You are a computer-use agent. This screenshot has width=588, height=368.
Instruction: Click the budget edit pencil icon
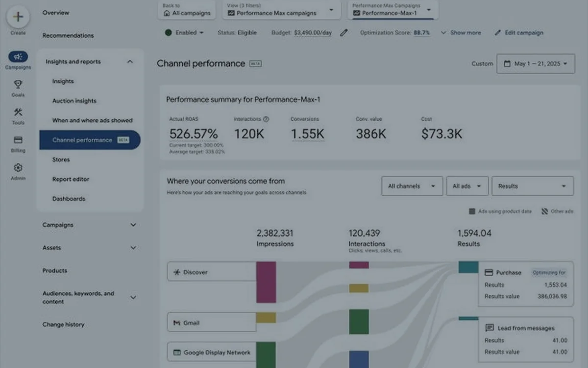344,33
